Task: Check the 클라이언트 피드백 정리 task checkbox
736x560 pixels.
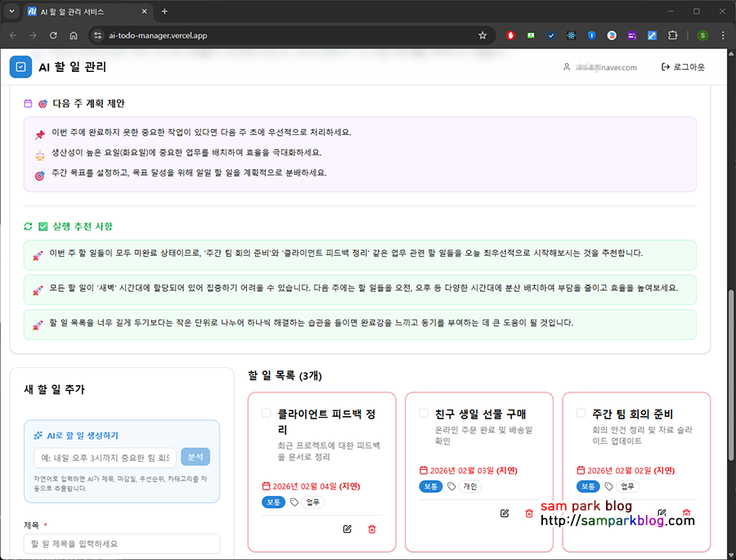Action: [266, 413]
